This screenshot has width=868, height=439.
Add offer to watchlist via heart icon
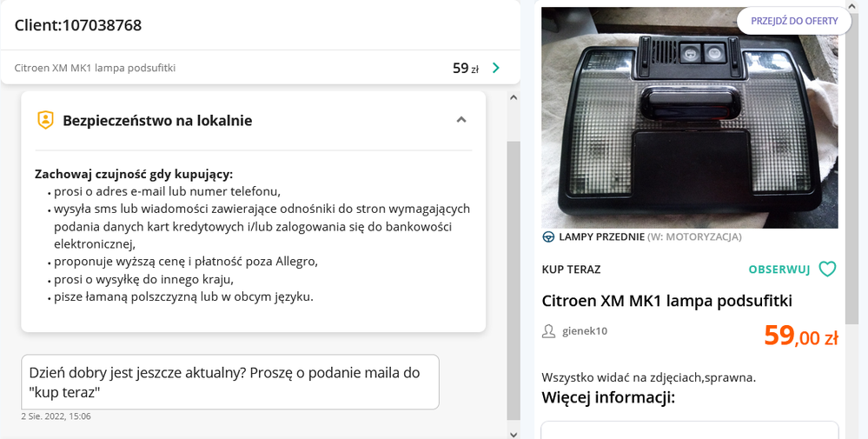827,269
